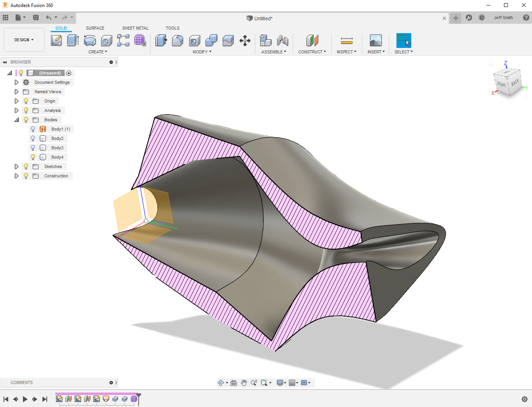
Task: Open the DESIGN workspace dropdown
Action: [24, 40]
